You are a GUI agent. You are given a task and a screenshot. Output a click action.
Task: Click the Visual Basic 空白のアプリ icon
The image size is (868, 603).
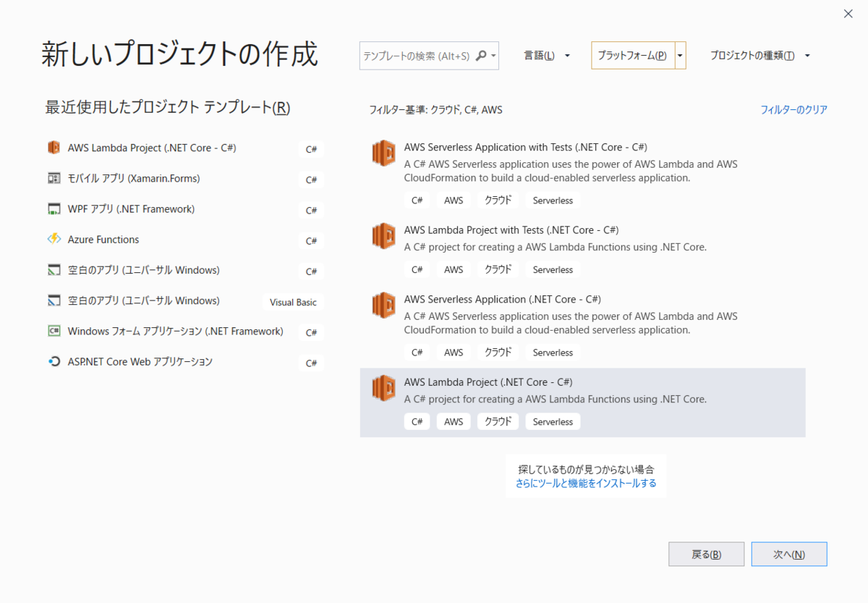point(54,300)
